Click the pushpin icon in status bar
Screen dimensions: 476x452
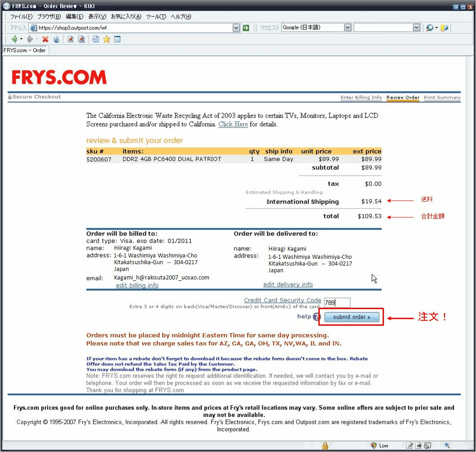(x=410, y=446)
